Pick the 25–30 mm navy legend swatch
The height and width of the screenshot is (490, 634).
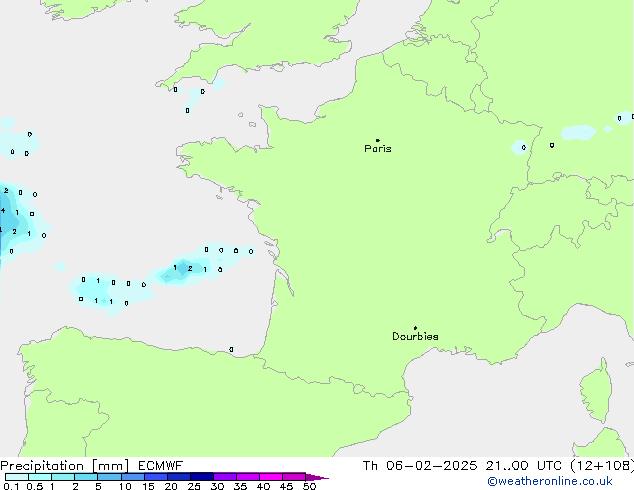(x=202, y=477)
